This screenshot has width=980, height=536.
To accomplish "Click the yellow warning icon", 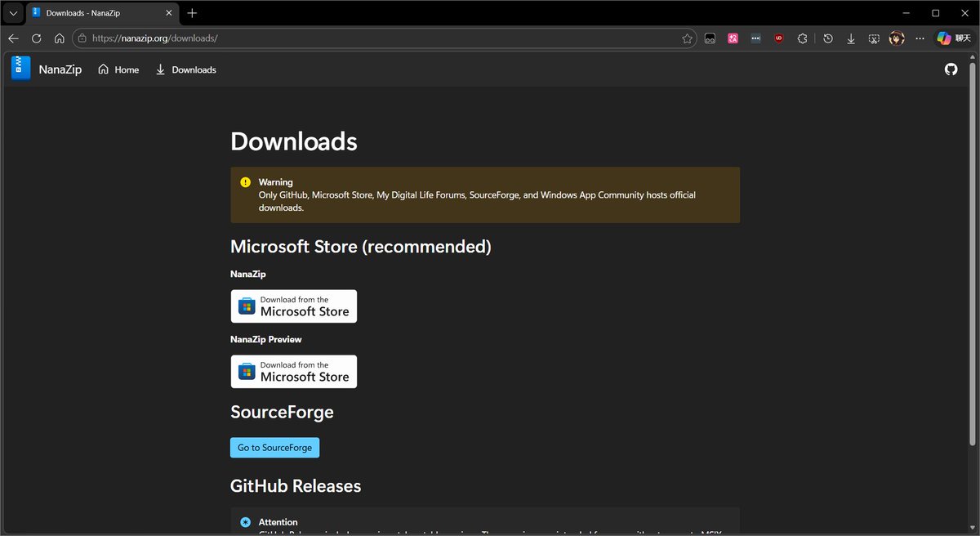I will (x=246, y=182).
